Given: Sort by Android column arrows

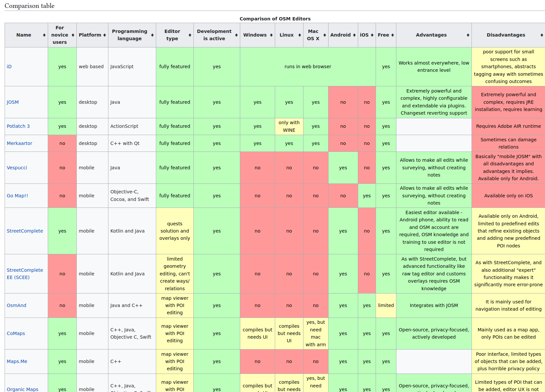Looking at the screenshot, I should click(x=354, y=35).
